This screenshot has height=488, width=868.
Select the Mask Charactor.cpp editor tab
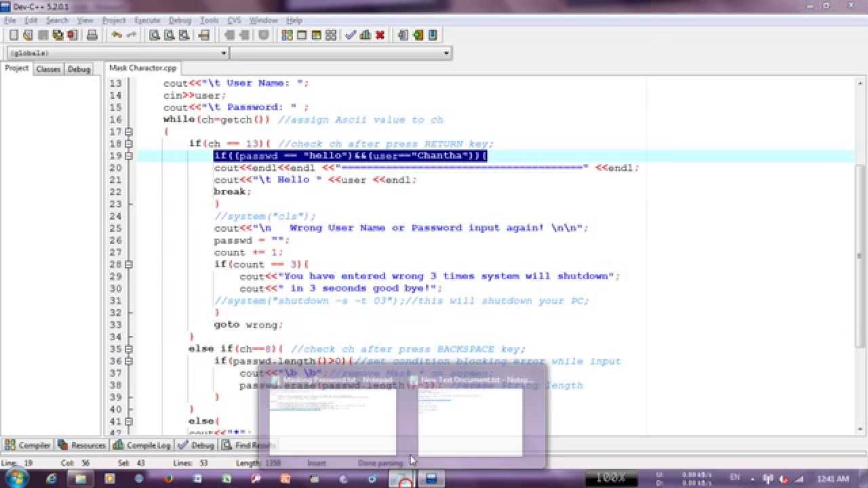(142, 68)
